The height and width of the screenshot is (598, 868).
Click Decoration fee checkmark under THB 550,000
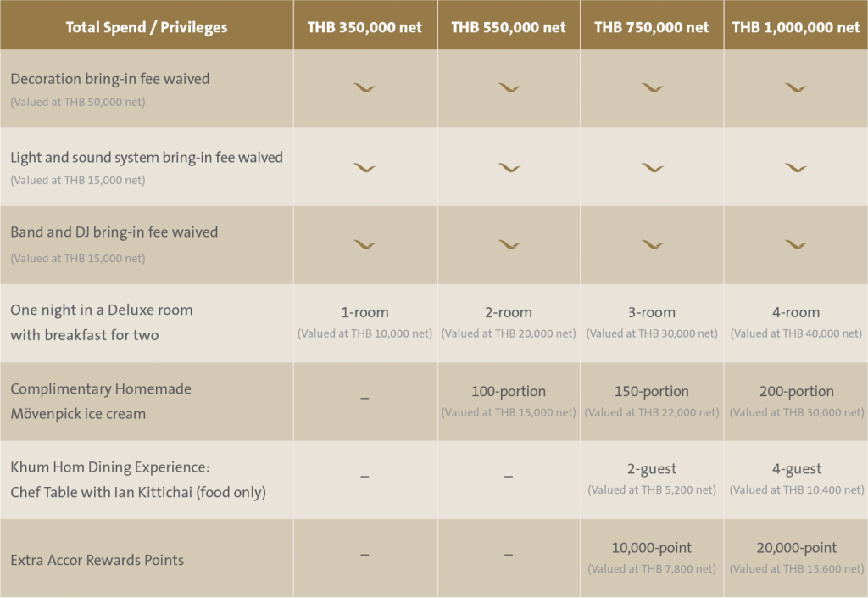tap(509, 87)
